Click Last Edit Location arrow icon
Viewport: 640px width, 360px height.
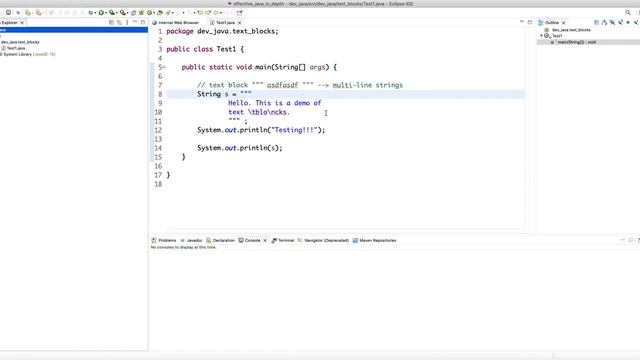(200, 13)
